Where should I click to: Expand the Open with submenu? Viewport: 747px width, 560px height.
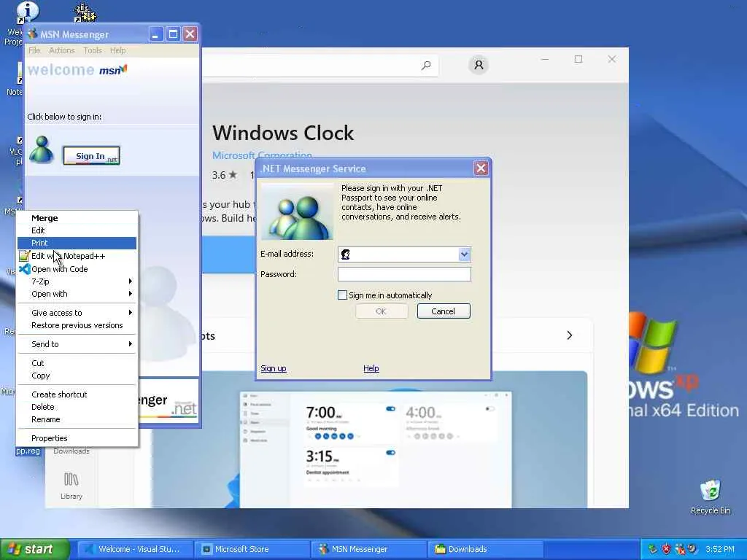tap(77, 294)
